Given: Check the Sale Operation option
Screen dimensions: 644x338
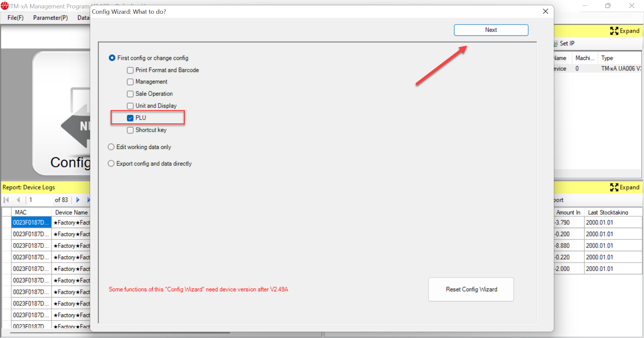Looking at the screenshot, I should click(x=130, y=94).
